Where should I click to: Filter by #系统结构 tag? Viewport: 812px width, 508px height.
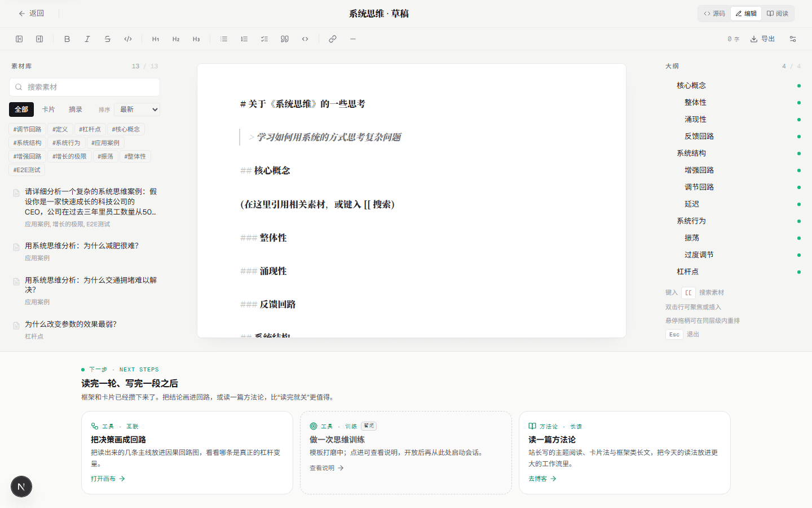tap(28, 143)
